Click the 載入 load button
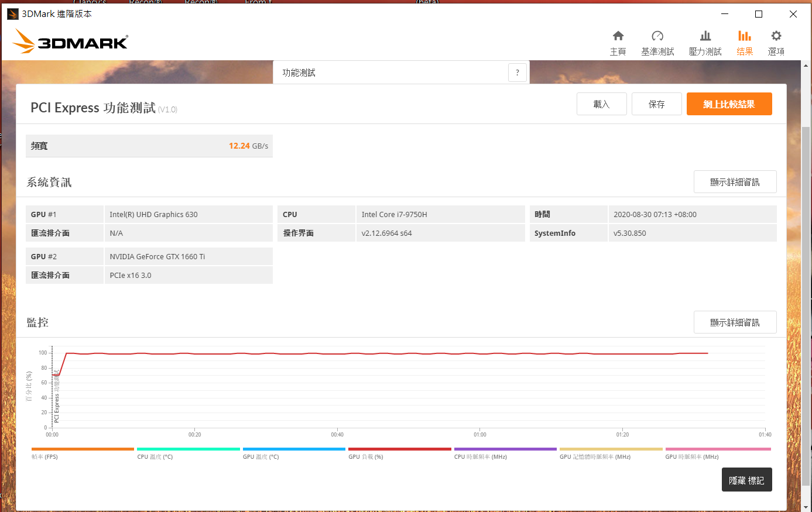This screenshot has height=512, width=812. pyautogui.click(x=602, y=104)
